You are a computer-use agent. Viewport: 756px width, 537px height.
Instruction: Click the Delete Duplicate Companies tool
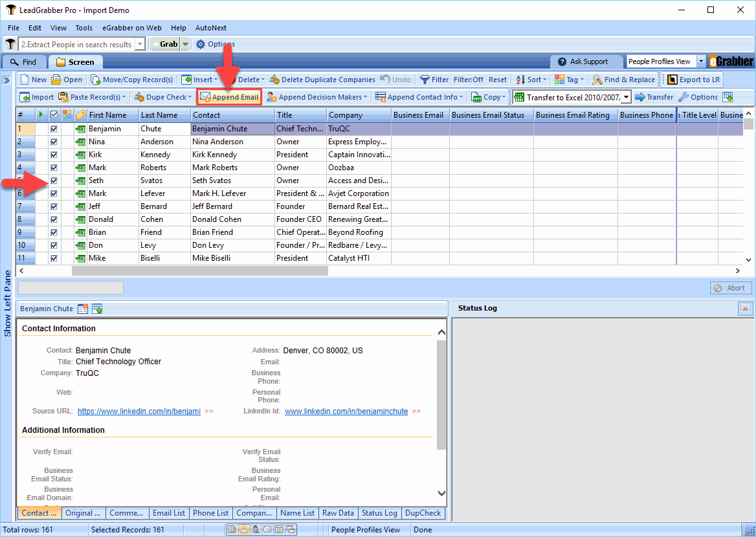(x=322, y=80)
